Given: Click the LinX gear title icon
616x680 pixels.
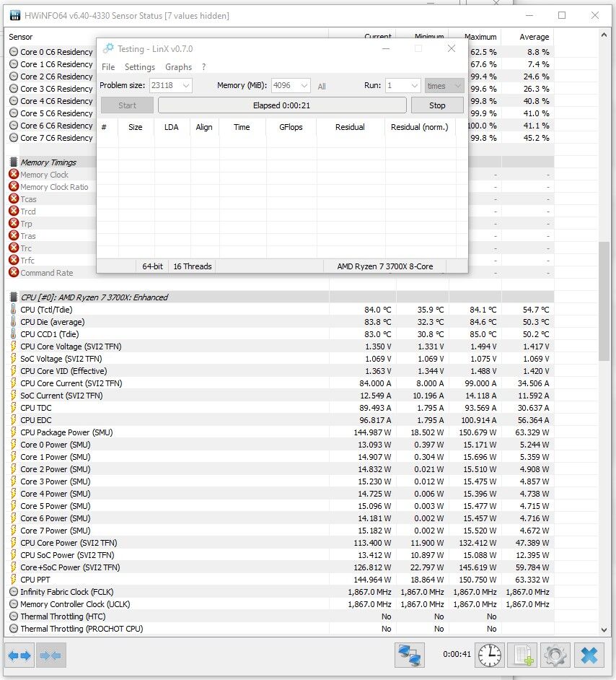Looking at the screenshot, I should 108,48.
